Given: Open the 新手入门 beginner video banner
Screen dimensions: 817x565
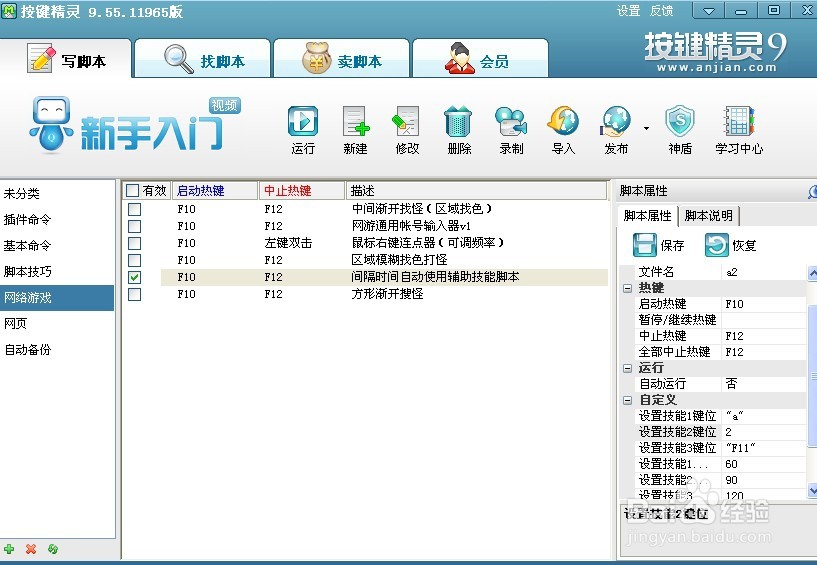Looking at the screenshot, I should pyautogui.click(x=135, y=126).
